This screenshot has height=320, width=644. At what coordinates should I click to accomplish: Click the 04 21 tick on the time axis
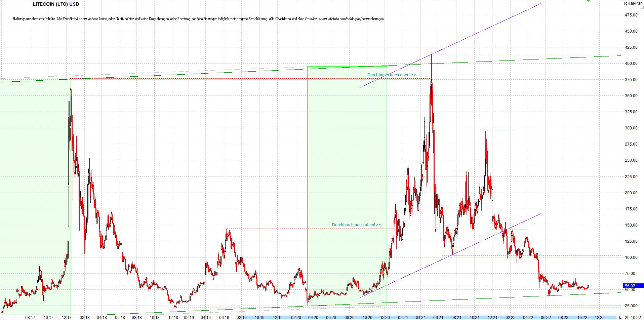(420, 317)
